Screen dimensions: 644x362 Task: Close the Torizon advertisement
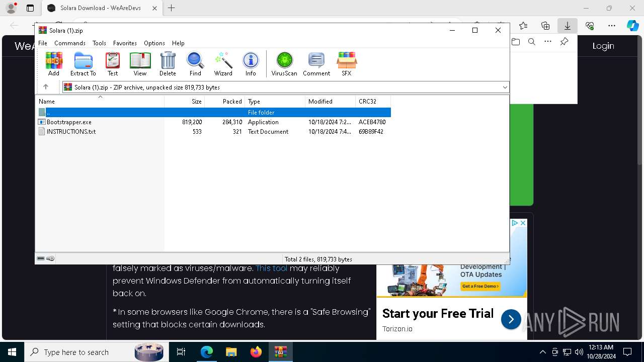523,223
